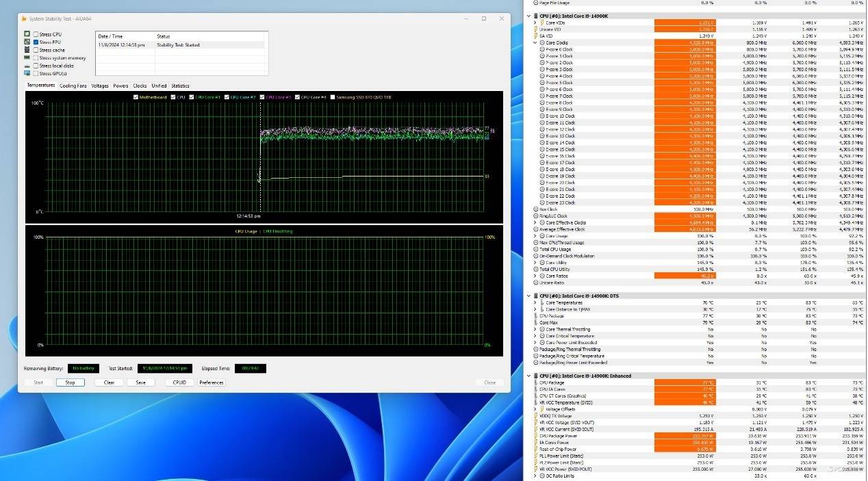
Task: Click the icon beside Total CPU Usage
Action: (x=536, y=249)
